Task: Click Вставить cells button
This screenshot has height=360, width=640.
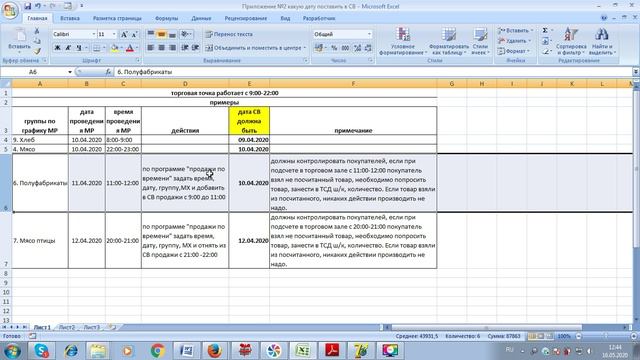Action: pos(516,31)
